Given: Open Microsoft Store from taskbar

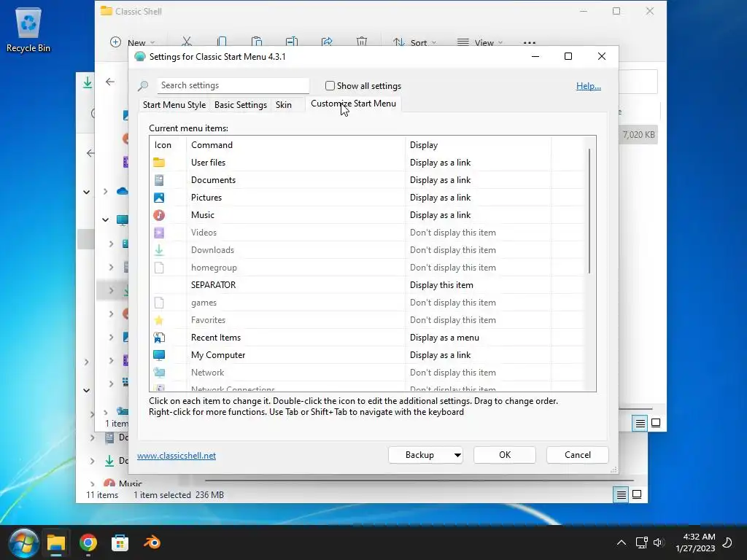Looking at the screenshot, I should (120, 542).
